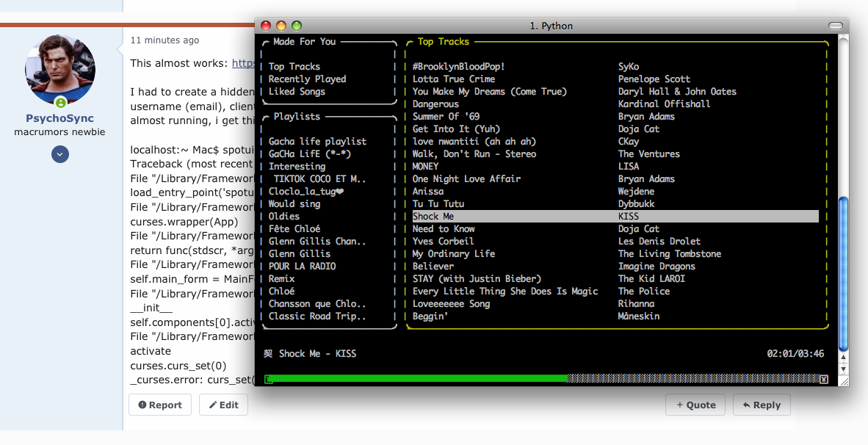Screen dimensions: 868x445
Task: Select Liked Songs in Made For You
Action: coord(297,91)
